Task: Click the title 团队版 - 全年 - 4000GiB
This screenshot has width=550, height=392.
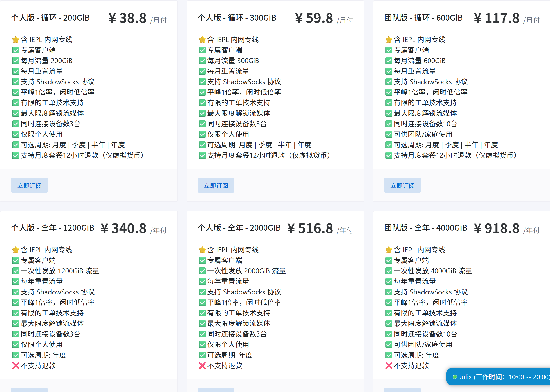Action: (x=426, y=228)
